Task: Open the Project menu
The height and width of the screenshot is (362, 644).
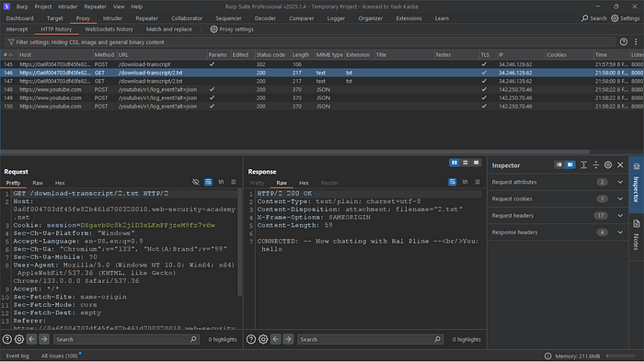Action: [43, 6]
